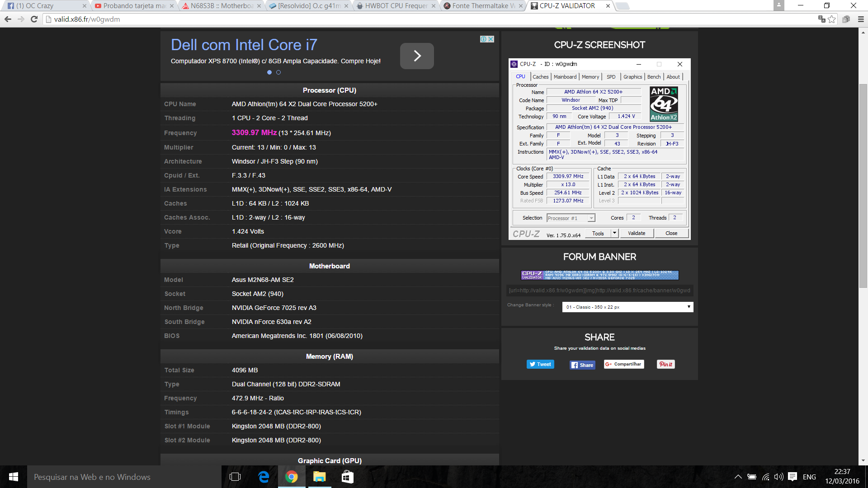Open the CPU-Z screenshot image
Screen dimensions: 868x488
pos(599,149)
